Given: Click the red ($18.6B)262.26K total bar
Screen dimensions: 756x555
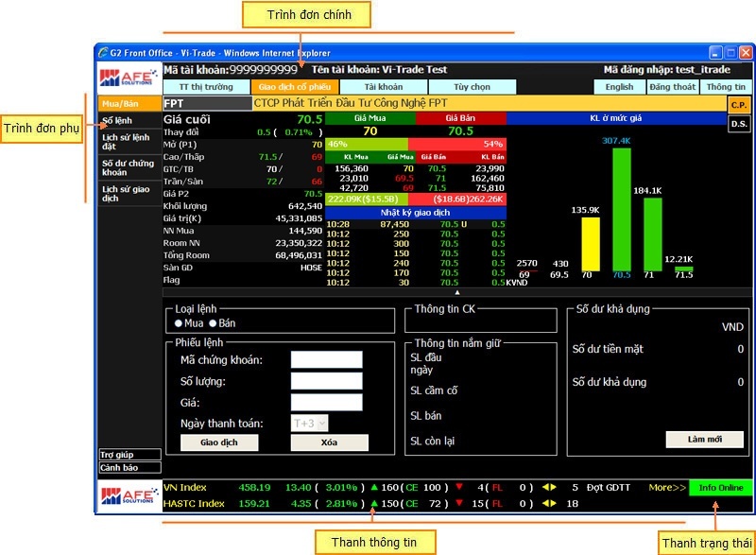Looking at the screenshot, I should (x=457, y=199).
